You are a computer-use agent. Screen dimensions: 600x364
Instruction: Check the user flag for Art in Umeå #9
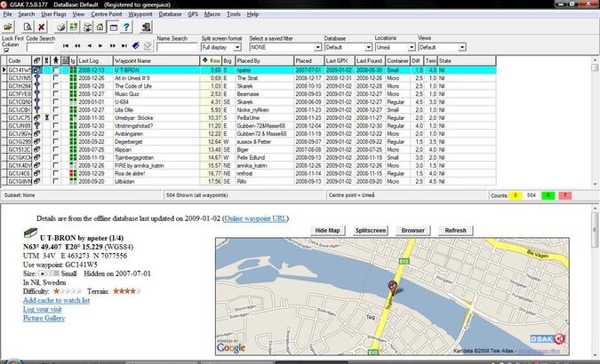56,78
